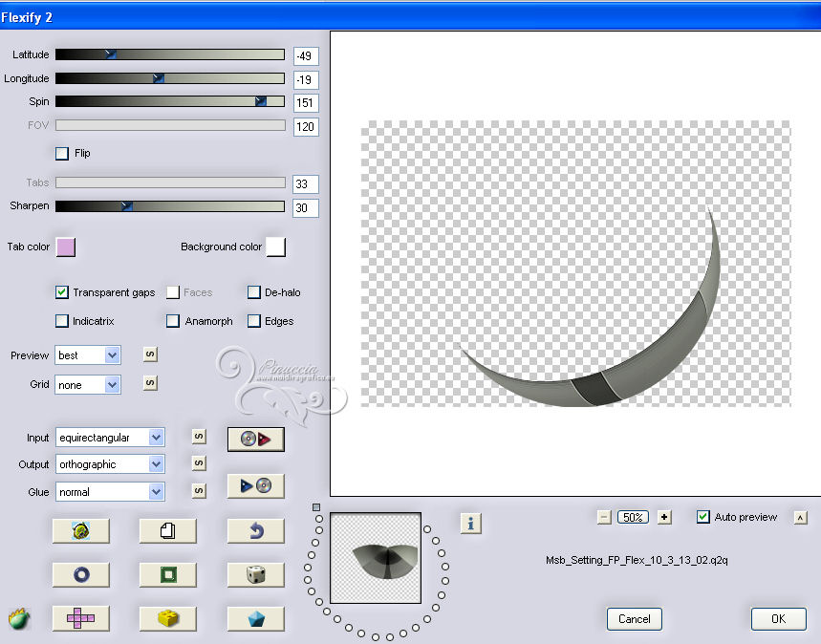Screen dimensions: 821x644
Task: Disable Auto preview checkbox
Action: (x=703, y=517)
